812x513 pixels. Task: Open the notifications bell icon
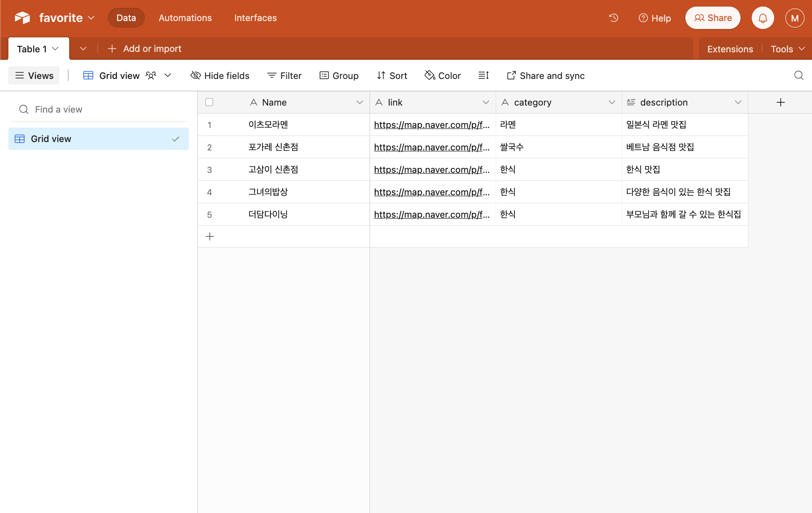coord(762,18)
